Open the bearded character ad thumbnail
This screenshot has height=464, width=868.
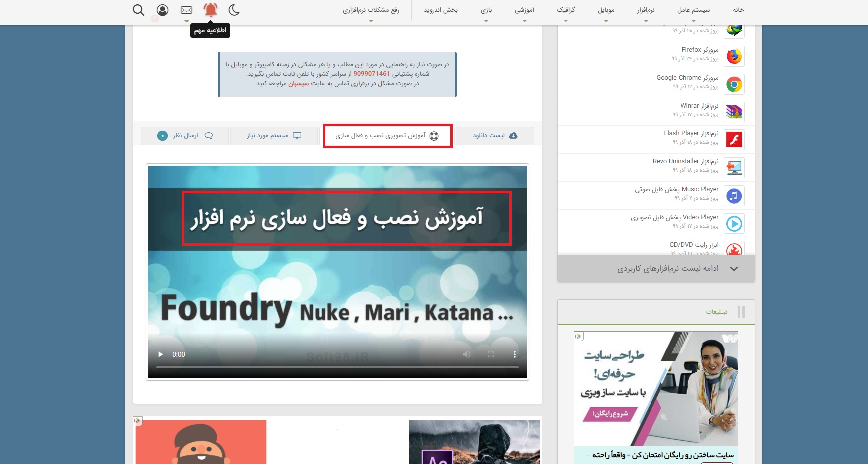pyautogui.click(x=201, y=442)
